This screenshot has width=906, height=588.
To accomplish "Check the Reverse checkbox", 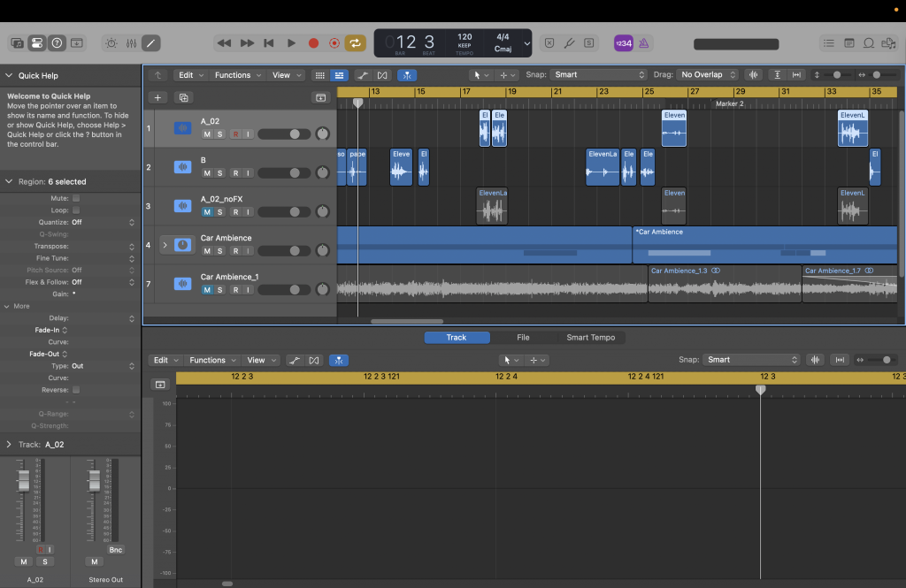I will 76,390.
